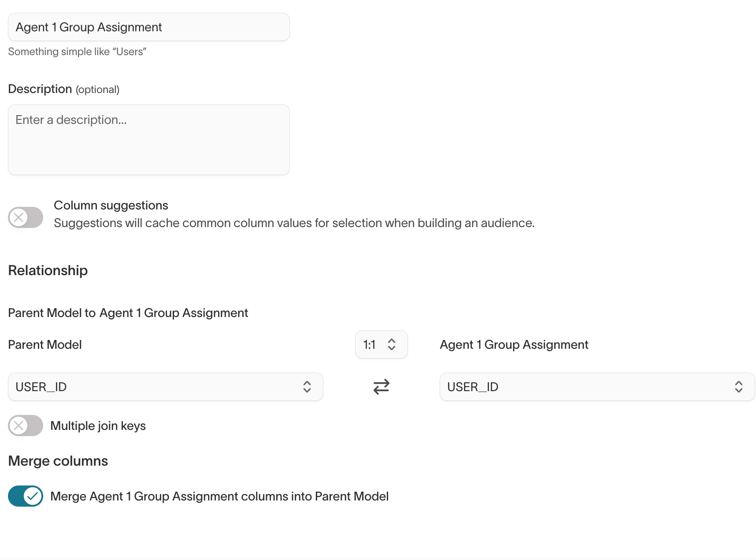
Task: Click the Parent Model label
Action: (44, 344)
